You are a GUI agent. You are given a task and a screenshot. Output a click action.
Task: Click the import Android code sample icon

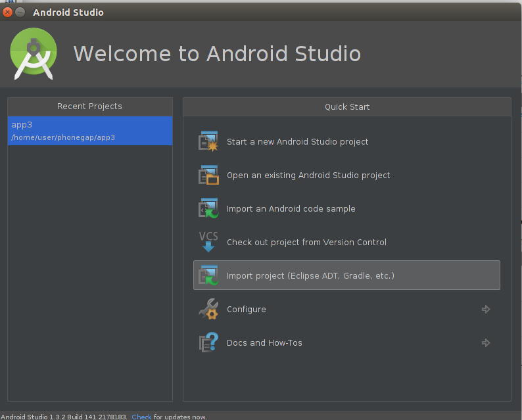[x=208, y=208]
